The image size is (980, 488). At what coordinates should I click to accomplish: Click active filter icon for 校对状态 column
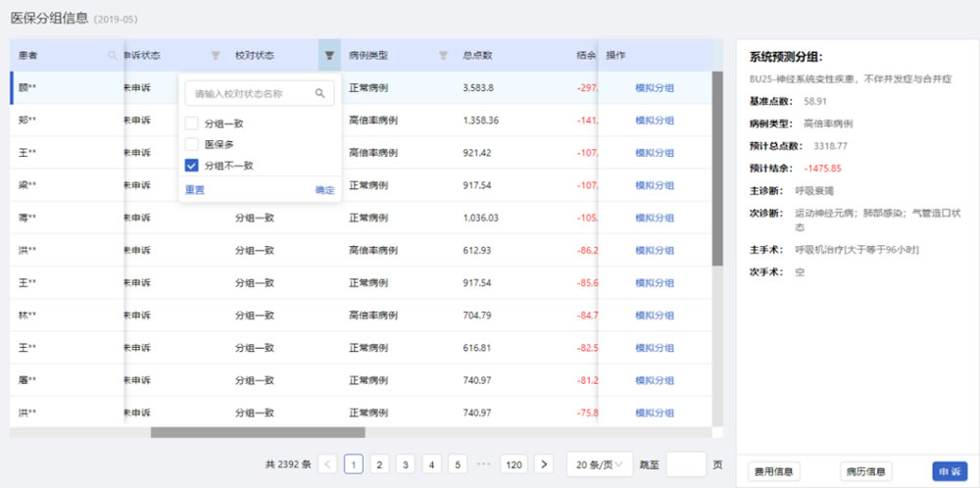click(x=329, y=56)
